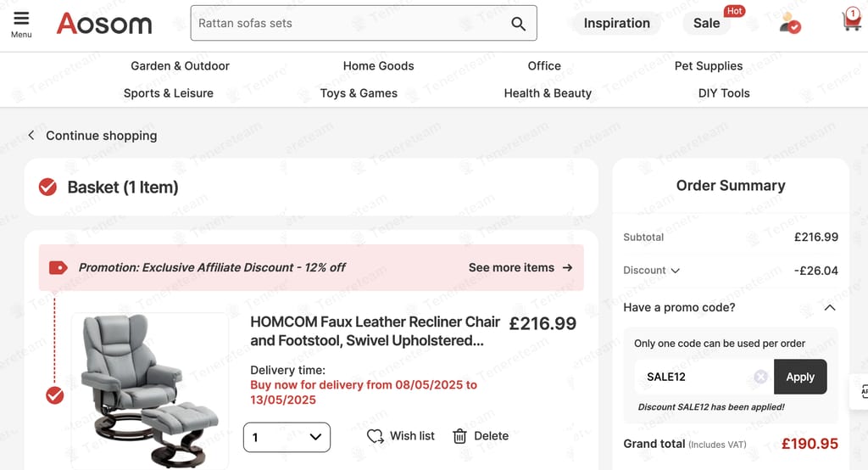Open the Toys & Games category
The image size is (868, 470).
tap(359, 93)
